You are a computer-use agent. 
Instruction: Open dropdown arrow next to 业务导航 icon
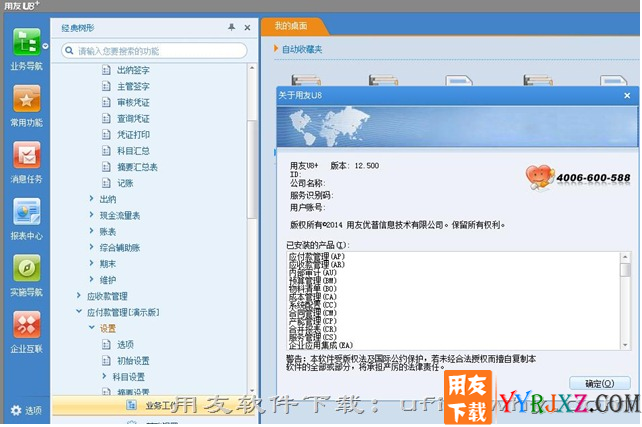click(x=45, y=46)
